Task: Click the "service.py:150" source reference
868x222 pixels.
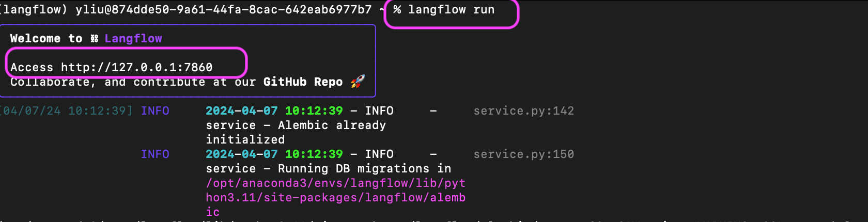Action: coord(524,154)
